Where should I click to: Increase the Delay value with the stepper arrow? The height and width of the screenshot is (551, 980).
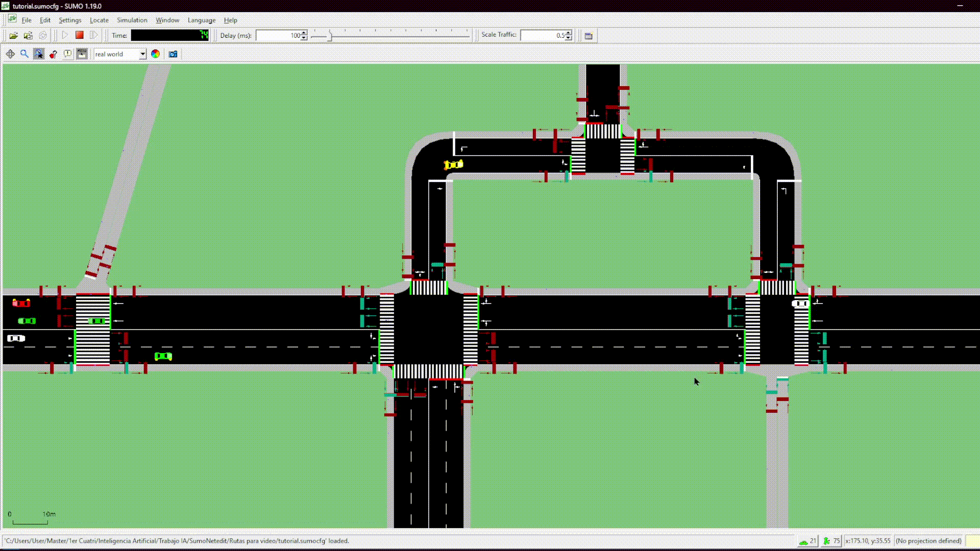tap(304, 33)
